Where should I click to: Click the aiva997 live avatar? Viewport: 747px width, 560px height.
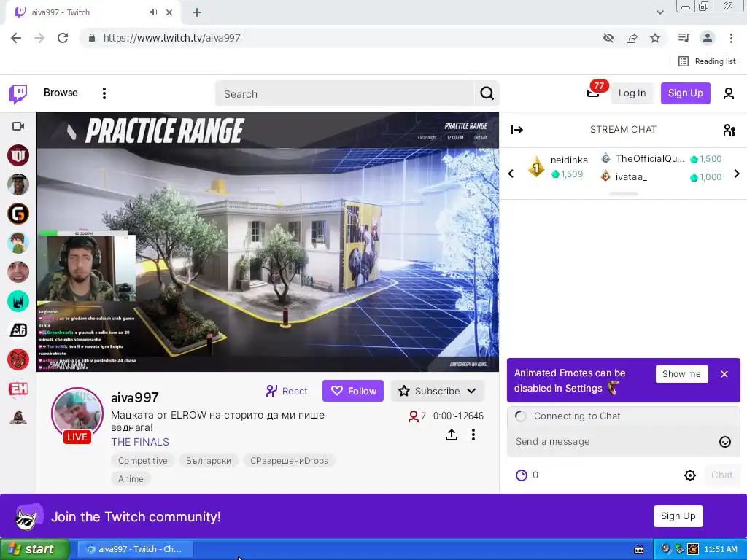[x=77, y=413]
